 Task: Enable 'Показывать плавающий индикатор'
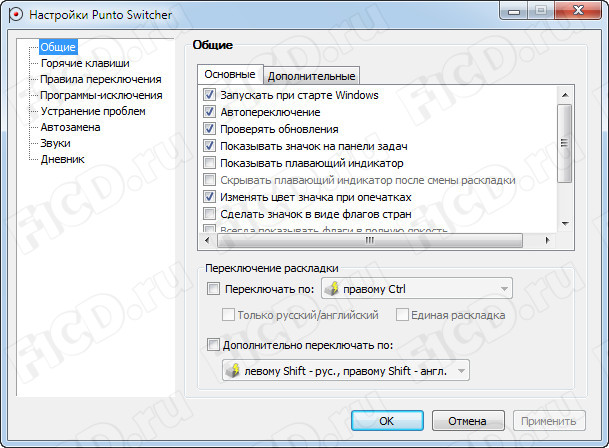pos(209,163)
